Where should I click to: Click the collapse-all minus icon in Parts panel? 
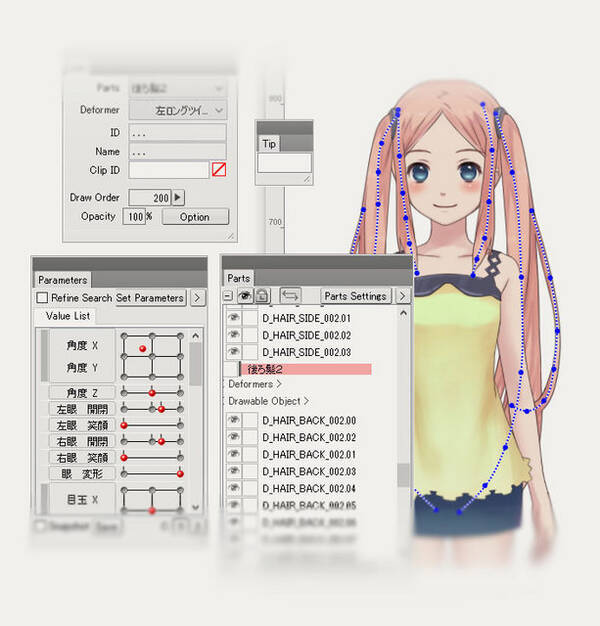pyautogui.click(x=228, y=296)
